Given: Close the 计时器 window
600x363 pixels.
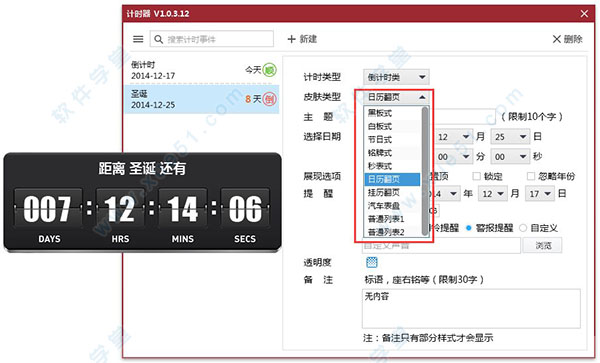Looking at the screenshot, I should coord(584,14).
